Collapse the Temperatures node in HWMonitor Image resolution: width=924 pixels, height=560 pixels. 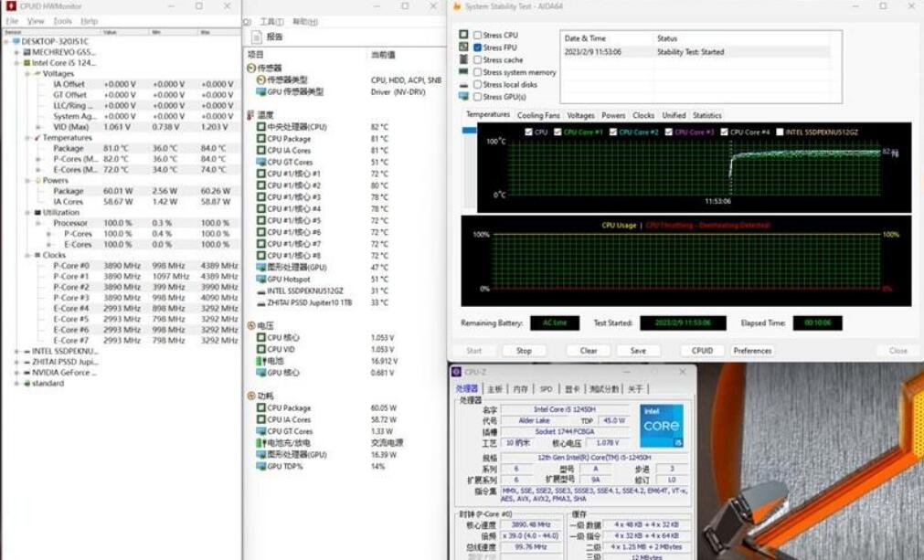point(27,138)
